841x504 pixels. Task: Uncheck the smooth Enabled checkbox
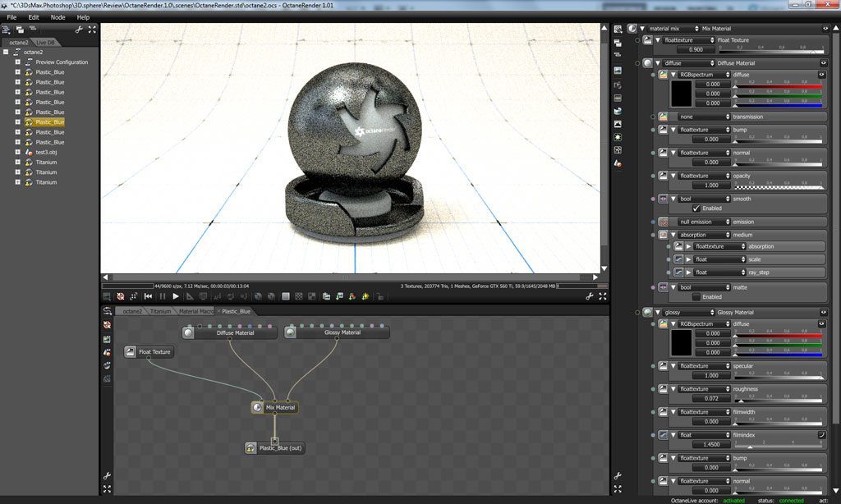tap(696, 208)
